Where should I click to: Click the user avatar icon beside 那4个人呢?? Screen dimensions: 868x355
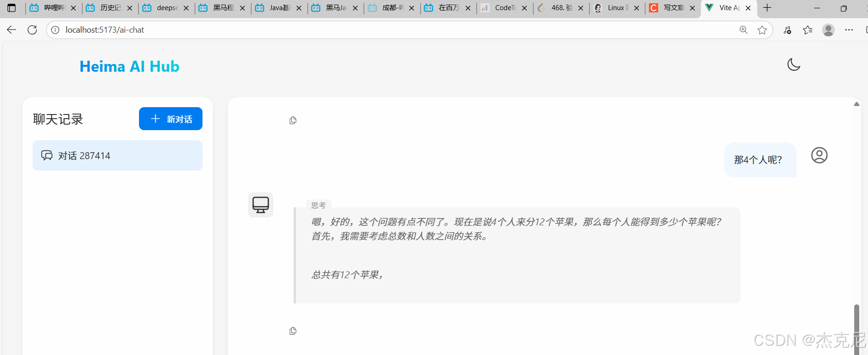click(x=819, y=155)
